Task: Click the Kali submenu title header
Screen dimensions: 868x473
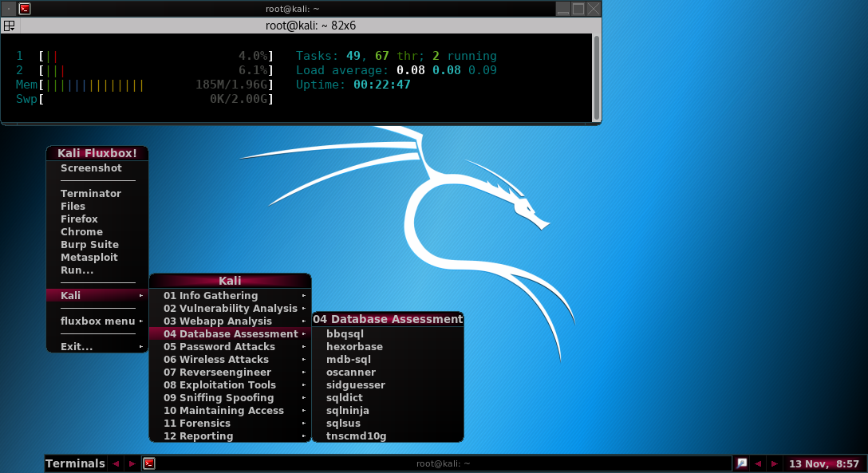Action: (231, 281)
